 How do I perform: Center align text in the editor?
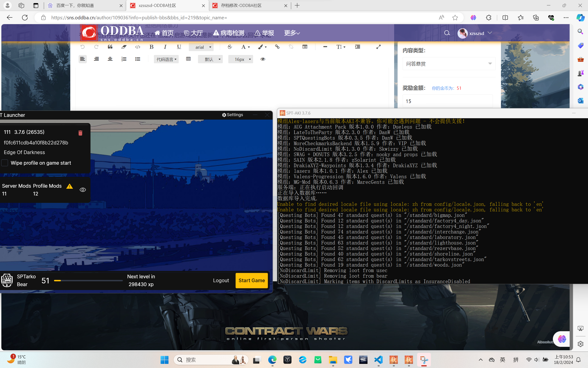(x=110, y=59)
